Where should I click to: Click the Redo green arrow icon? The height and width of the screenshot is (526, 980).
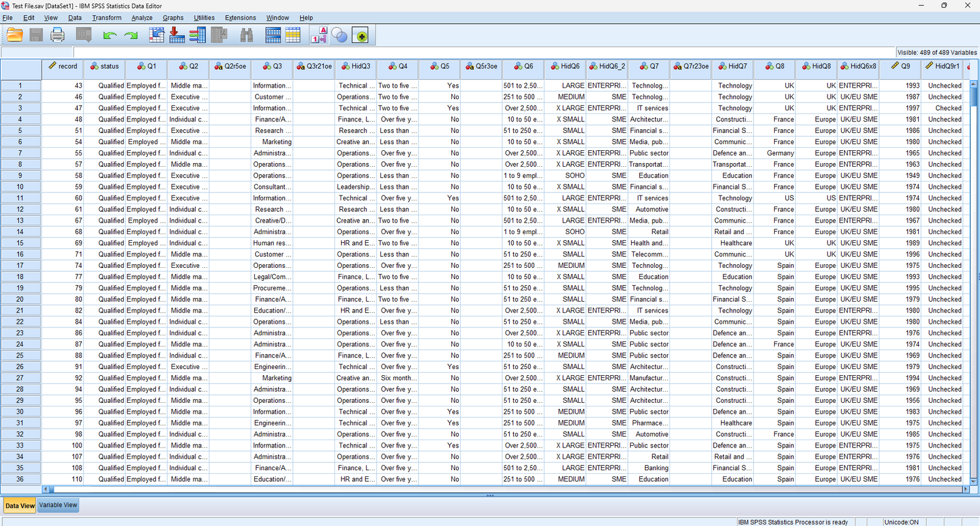pos(131,36)
